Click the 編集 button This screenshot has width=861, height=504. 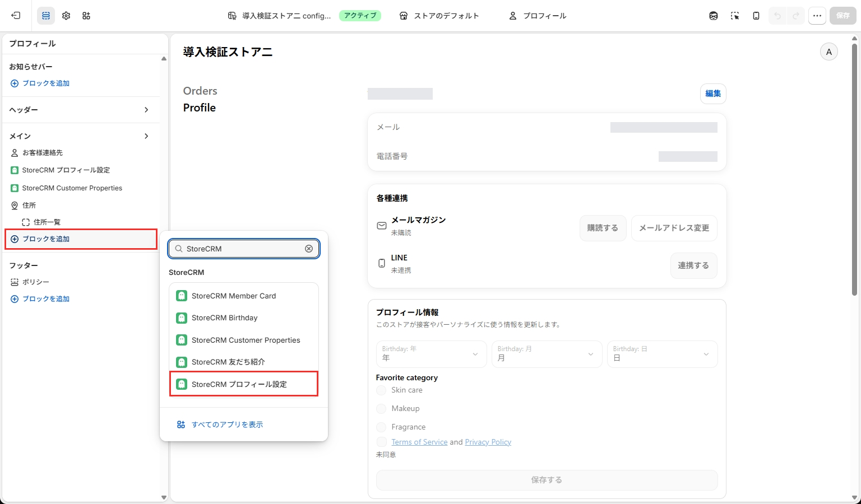[713, 94]
